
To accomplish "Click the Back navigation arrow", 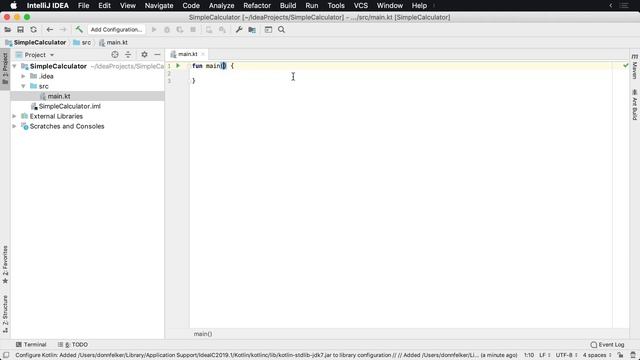I will tap(49, 30).
